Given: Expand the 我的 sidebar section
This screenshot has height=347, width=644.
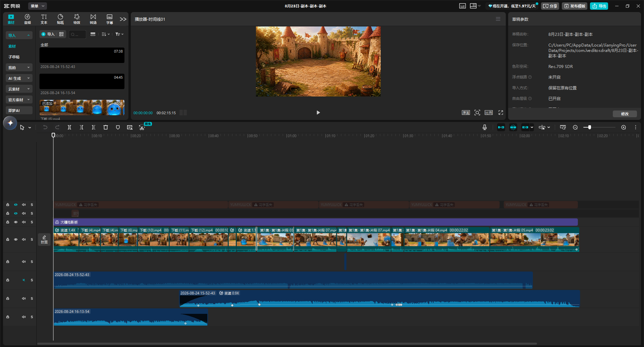Looking at the screenshot, I should [x=19, y=68].
